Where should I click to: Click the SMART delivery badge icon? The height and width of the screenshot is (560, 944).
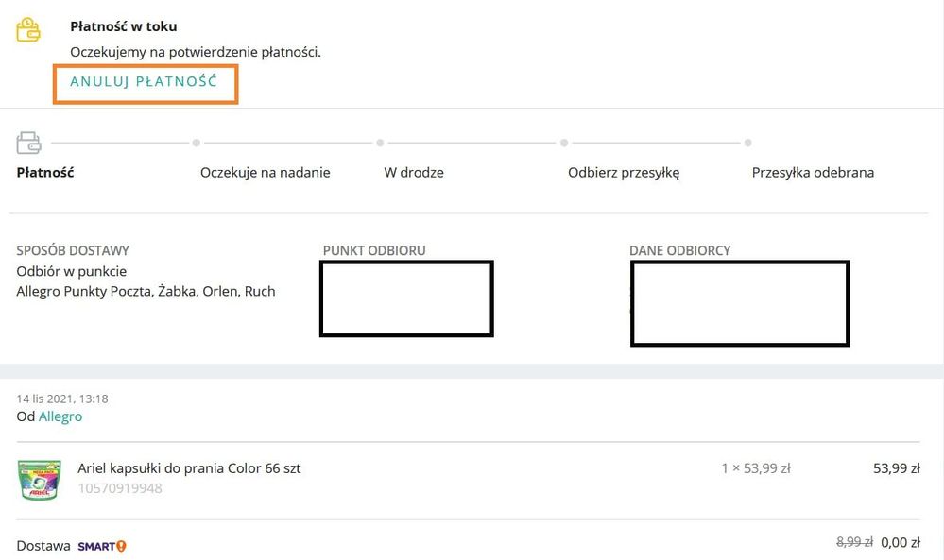102,546
